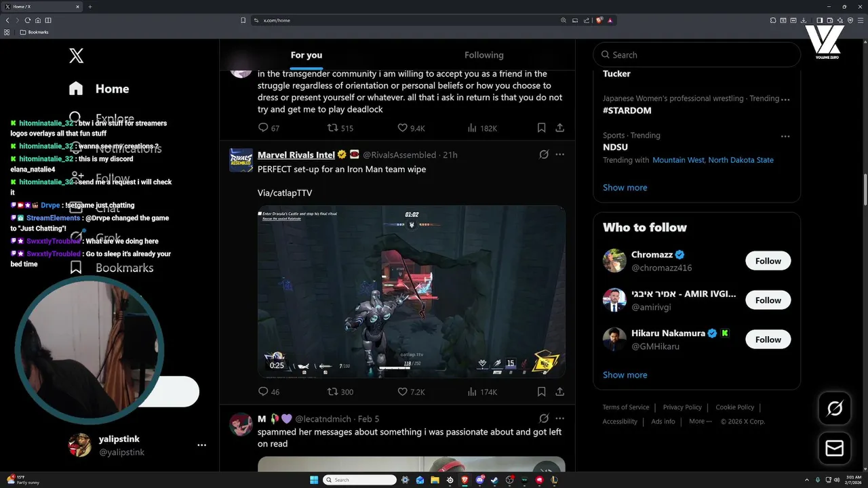Screen dimensions: 868x488
Task: Bookmark the Marvel Rivals Intel post
Action: 541,392
